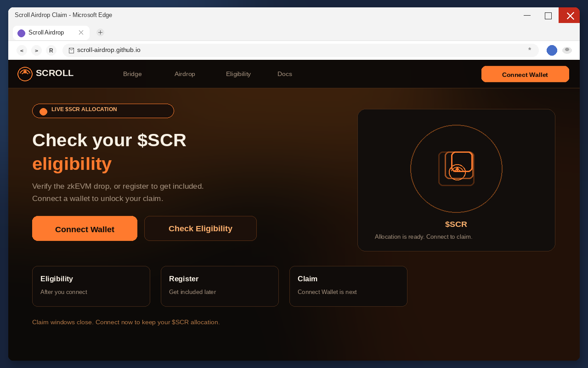This screenshot has height=368, width=588.
Task: Click "Allocation is ready. Connect to claim." text
Action: tap(424, 237)
